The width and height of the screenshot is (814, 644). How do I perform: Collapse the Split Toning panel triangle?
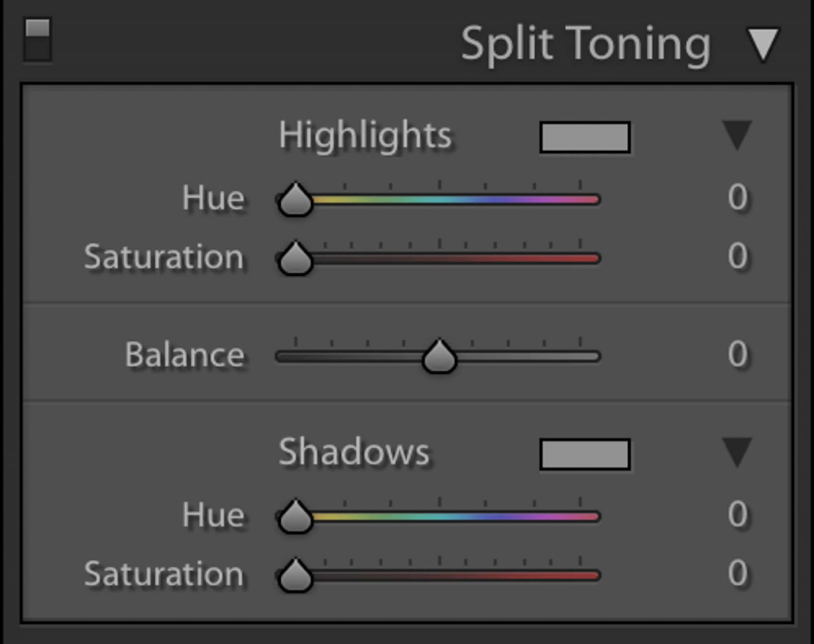[763, 44]
